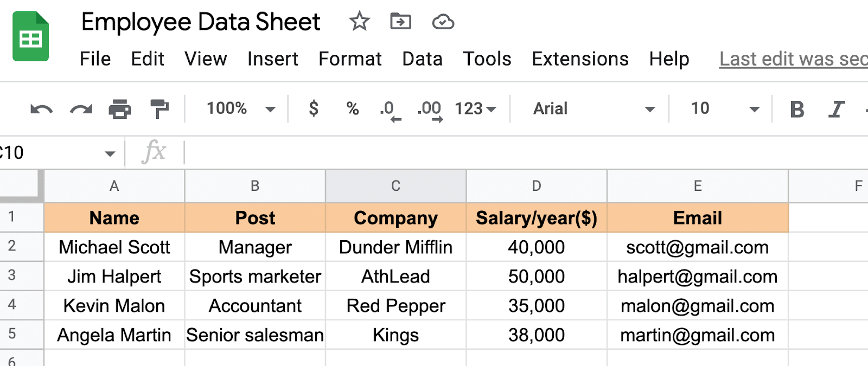Screen dimensions: 868x366
Task: Select the Kevin Malon cell
Action: click(114, 306)
